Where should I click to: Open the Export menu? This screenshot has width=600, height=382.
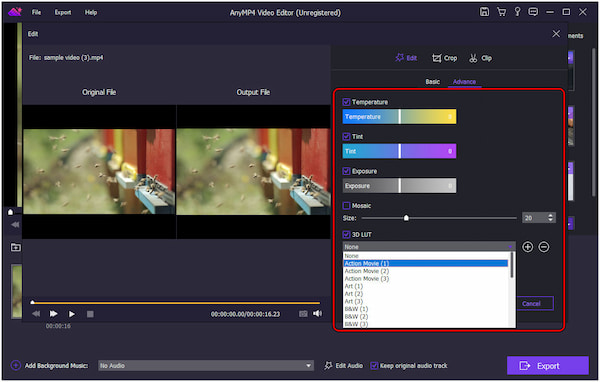(x=63, y=12)
